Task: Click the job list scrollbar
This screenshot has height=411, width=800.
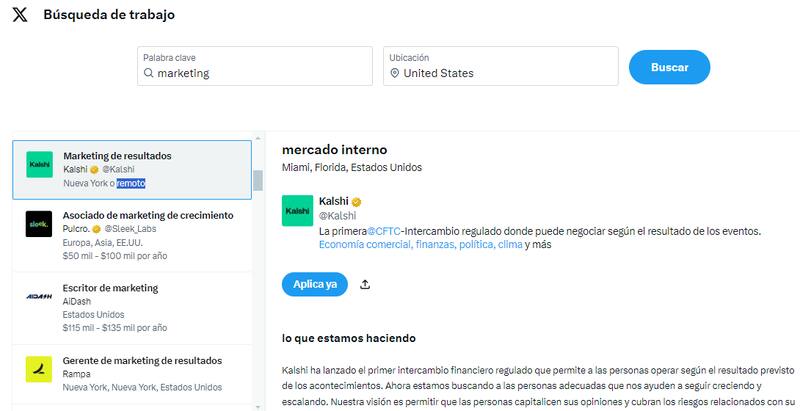Action: [257, 181]
